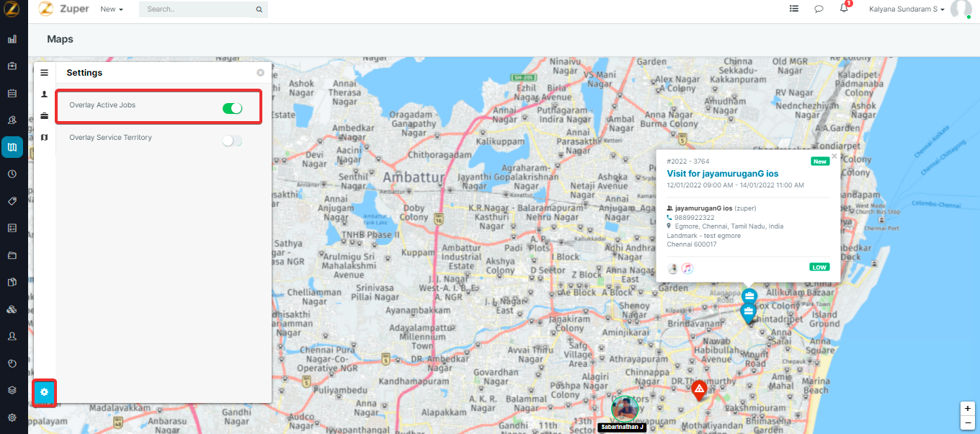Click the search magnifier icon
The width and height of the screenshot is (980, 434).
[x=259, y=10]
